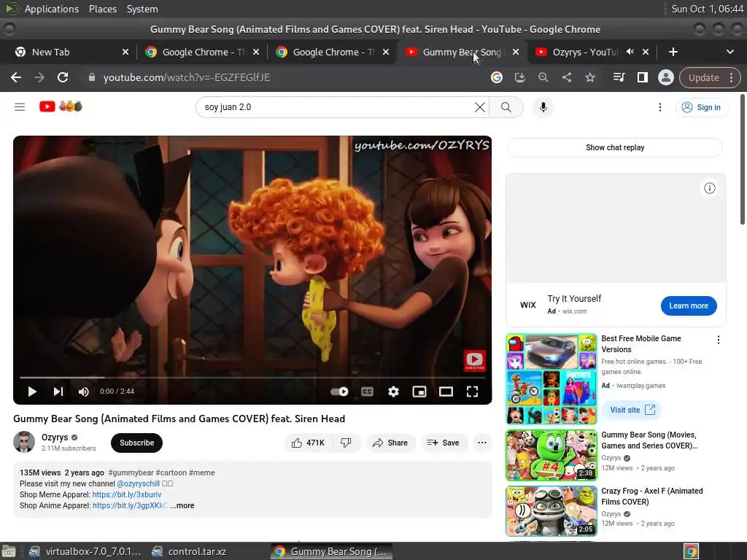Open options for Best Free Mobile Game ad

(x=718, y=340)
